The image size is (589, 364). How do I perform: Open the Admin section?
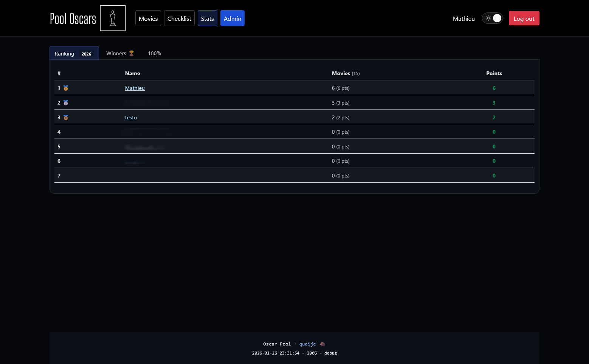click(x=232, y=19)
